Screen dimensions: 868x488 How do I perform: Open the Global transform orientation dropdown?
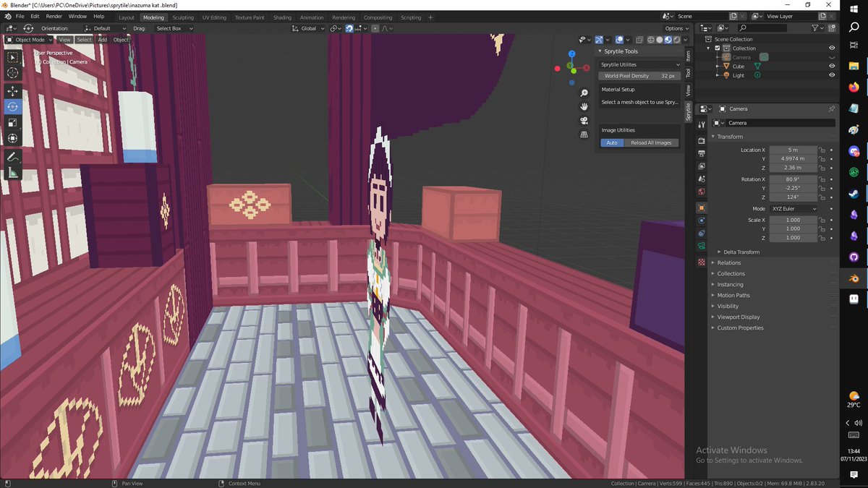(310, 28)
